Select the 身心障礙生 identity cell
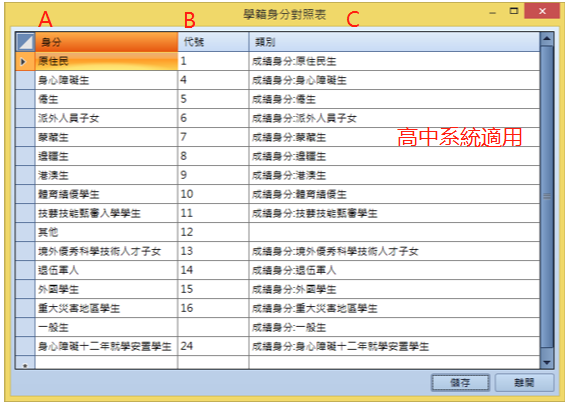 point(106,80)
